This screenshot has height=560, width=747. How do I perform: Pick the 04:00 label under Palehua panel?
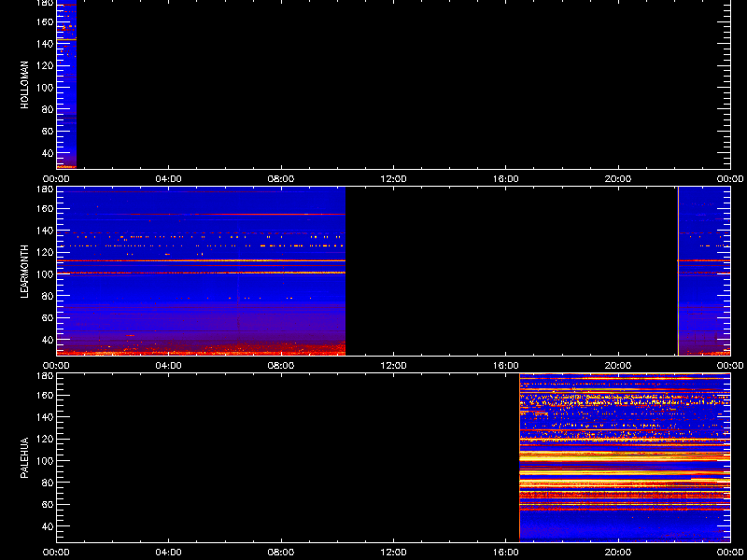pos(169,553)
